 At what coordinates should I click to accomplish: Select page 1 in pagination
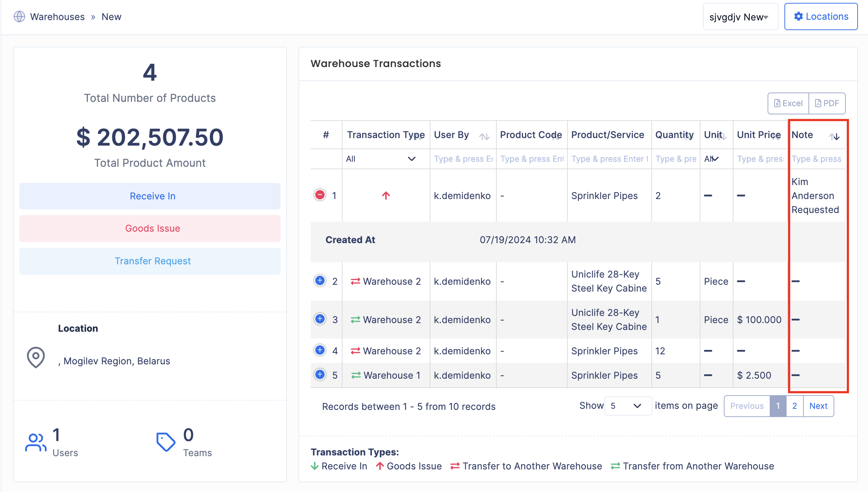pos(778,406)
